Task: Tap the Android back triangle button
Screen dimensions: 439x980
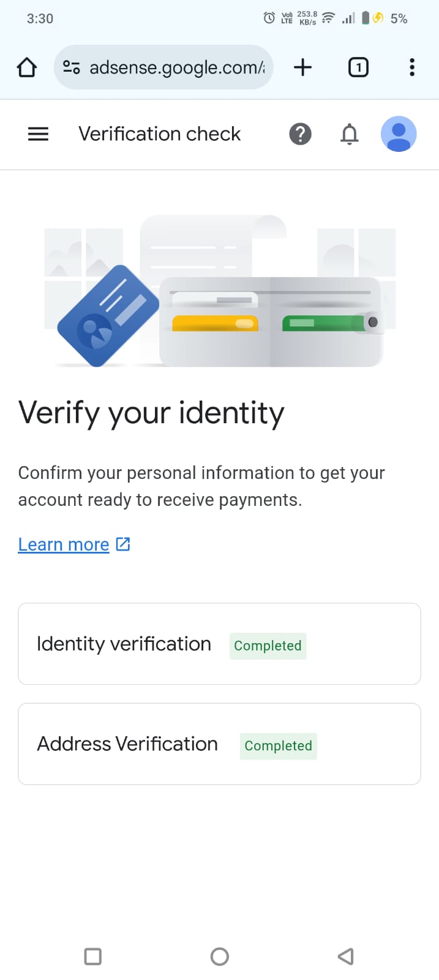Action: 346,956
